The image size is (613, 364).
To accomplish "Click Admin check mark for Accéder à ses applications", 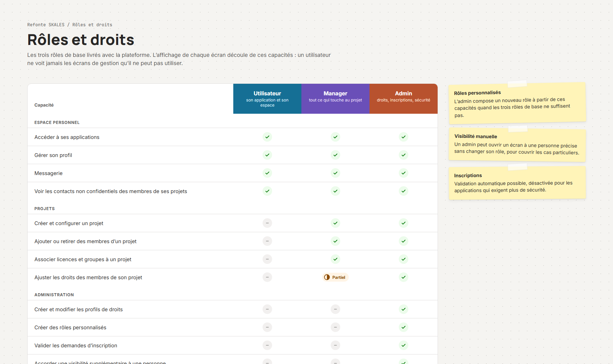I will tap(404, 137).
